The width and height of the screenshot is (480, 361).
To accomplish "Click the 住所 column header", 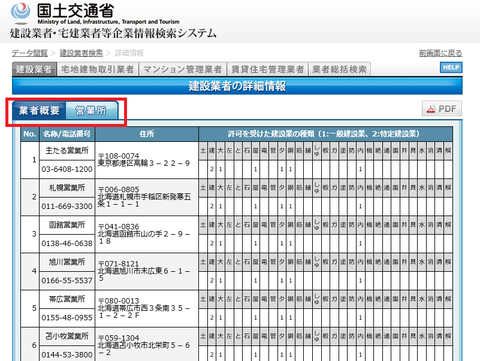I will [147, 134].
